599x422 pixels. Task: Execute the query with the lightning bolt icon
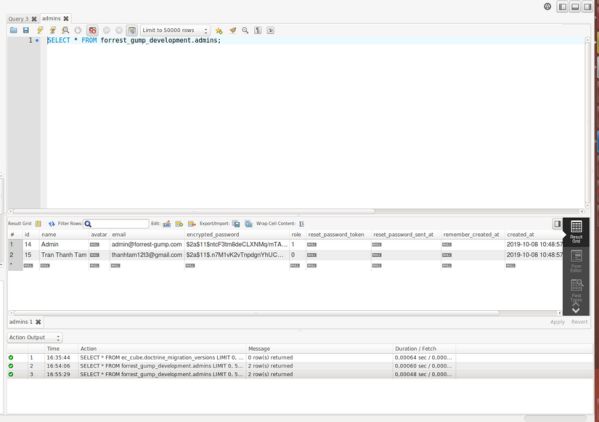(x=40, y=30)
